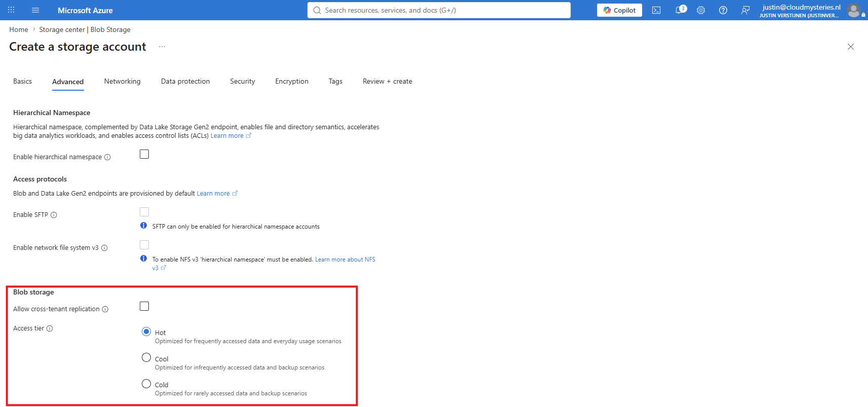The height and width of the screenshot is (407, 868).
Task: Click the Microsoft Azure logo text
Action: click(x=85, y=10)
